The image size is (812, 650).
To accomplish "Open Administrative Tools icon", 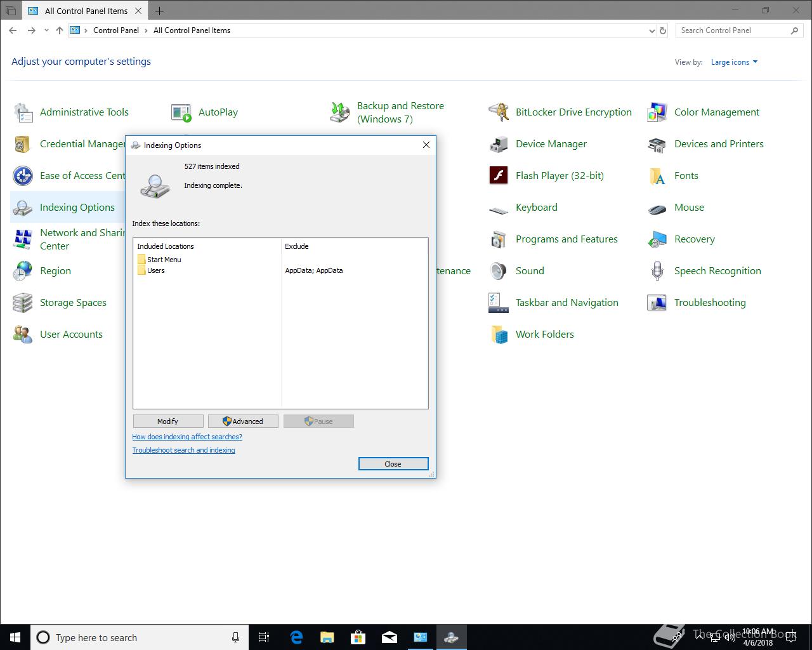I will tap(23, 112).
